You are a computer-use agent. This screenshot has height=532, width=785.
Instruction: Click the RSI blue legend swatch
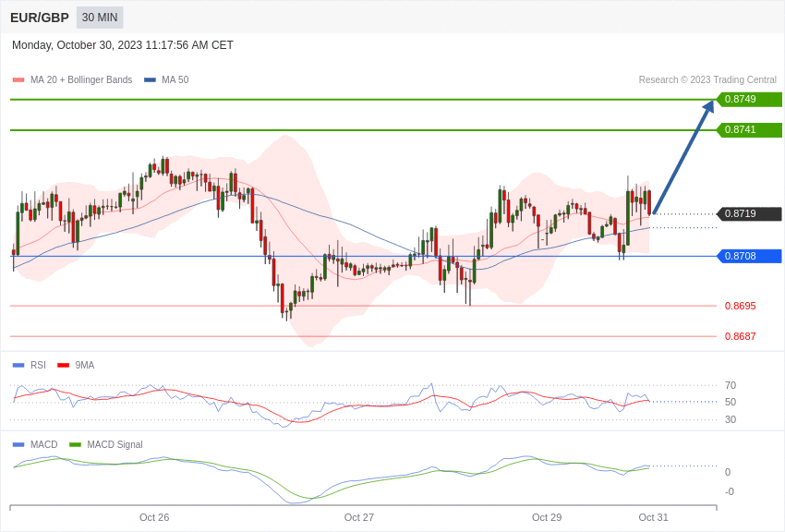click(18, 366)
